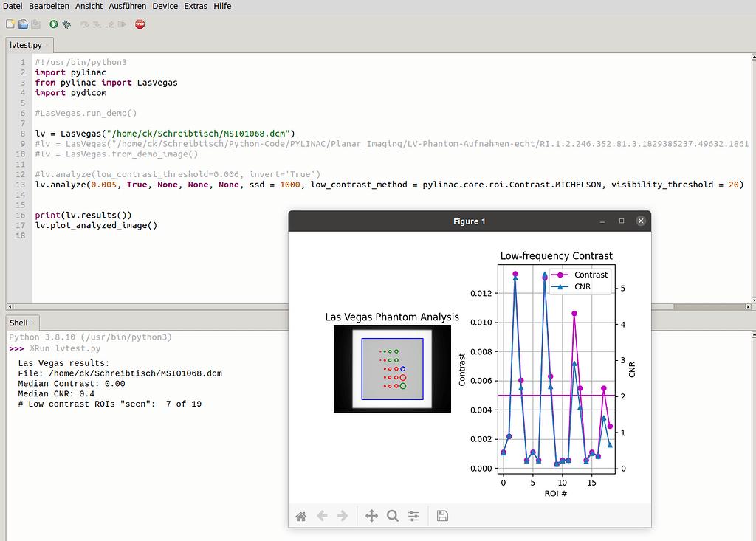
Task: Click the forward arrow in the Figure toolbar
Action: pyautogui.click(x=343, y=516)
